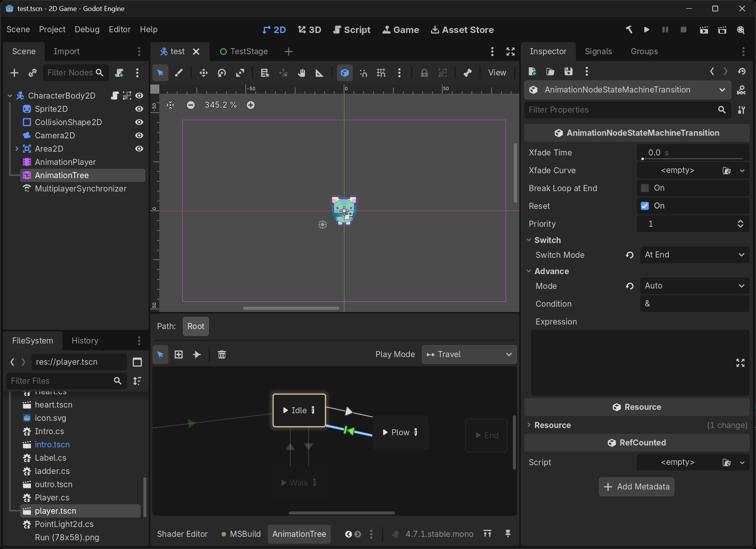
Task: Select the Rotate Mode tool
Action: click(x=222, y=73)
